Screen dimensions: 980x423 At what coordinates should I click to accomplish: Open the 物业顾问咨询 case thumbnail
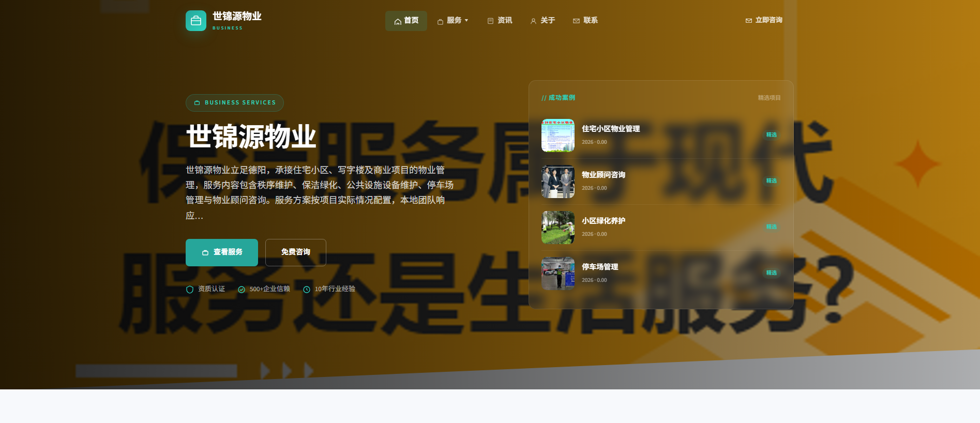click(558, 182)
